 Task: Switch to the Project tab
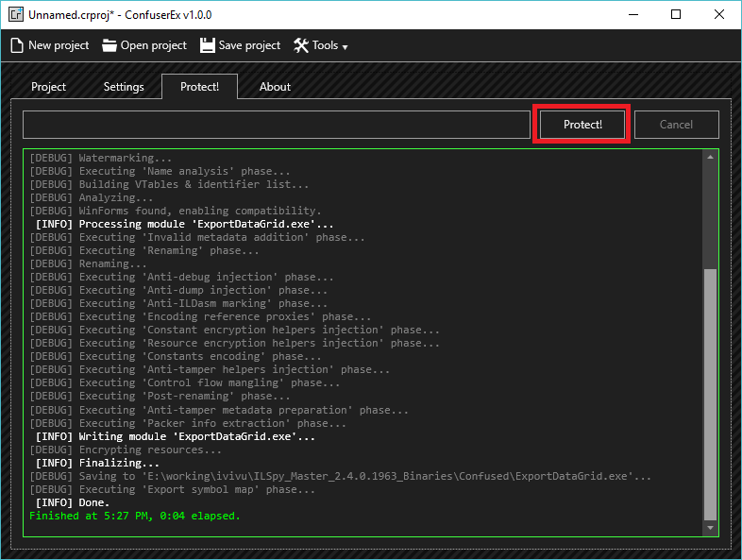pos(48,87)
